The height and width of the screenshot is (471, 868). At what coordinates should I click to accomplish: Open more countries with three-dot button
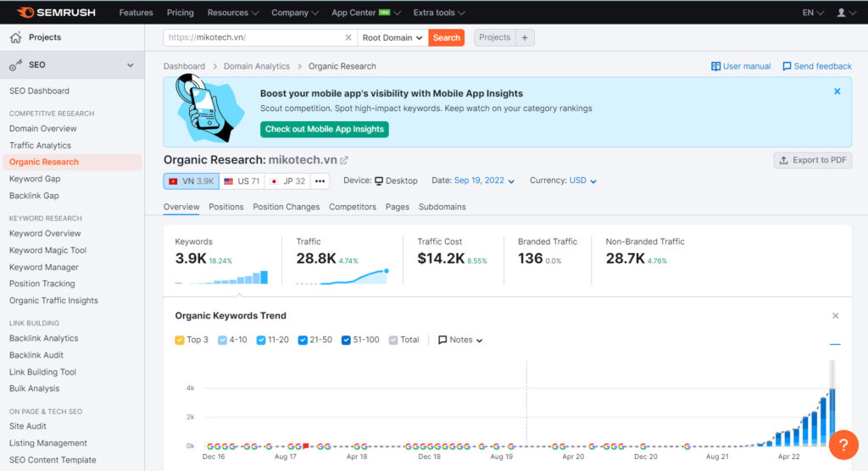click(x=320, y=181)
